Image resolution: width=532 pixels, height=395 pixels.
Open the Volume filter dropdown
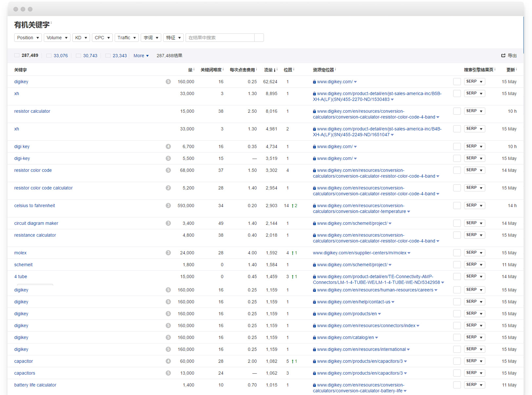click(57, 38)
